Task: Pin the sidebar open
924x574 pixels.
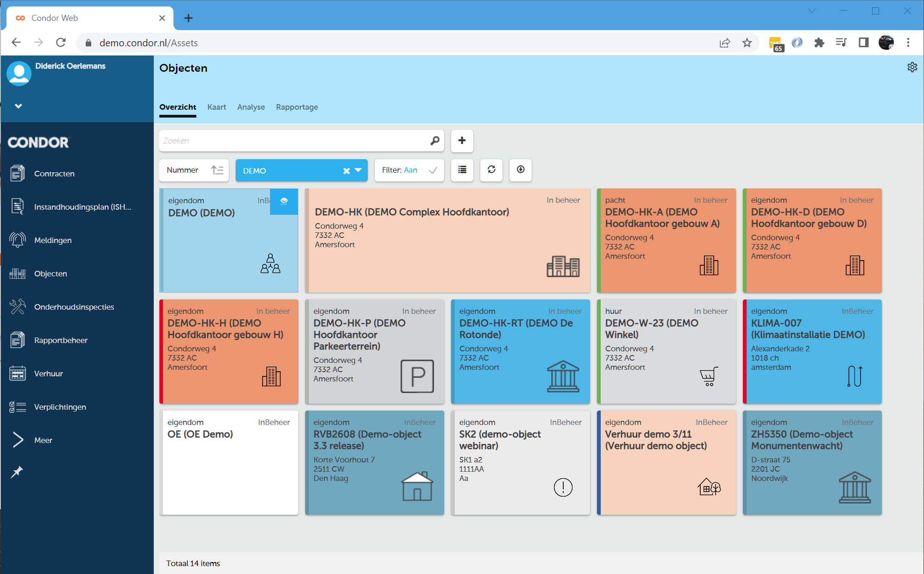Action: coord(17,472)
